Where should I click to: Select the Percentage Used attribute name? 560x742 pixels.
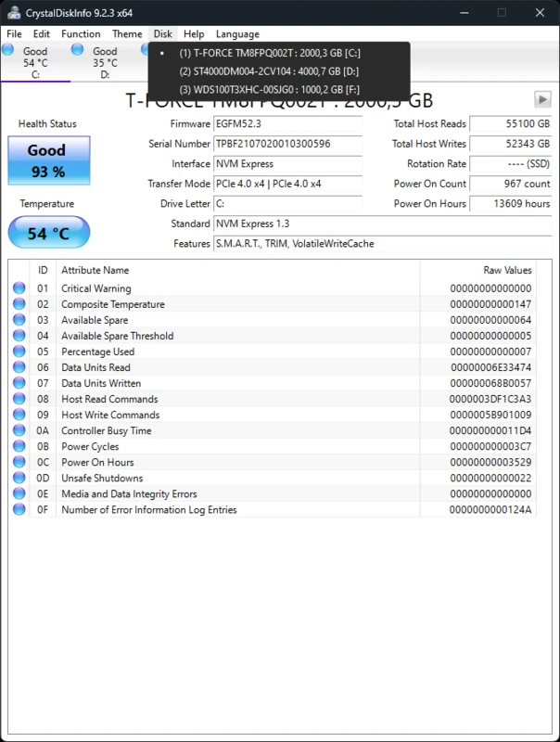pyautogui.click(x=98, y=352)
